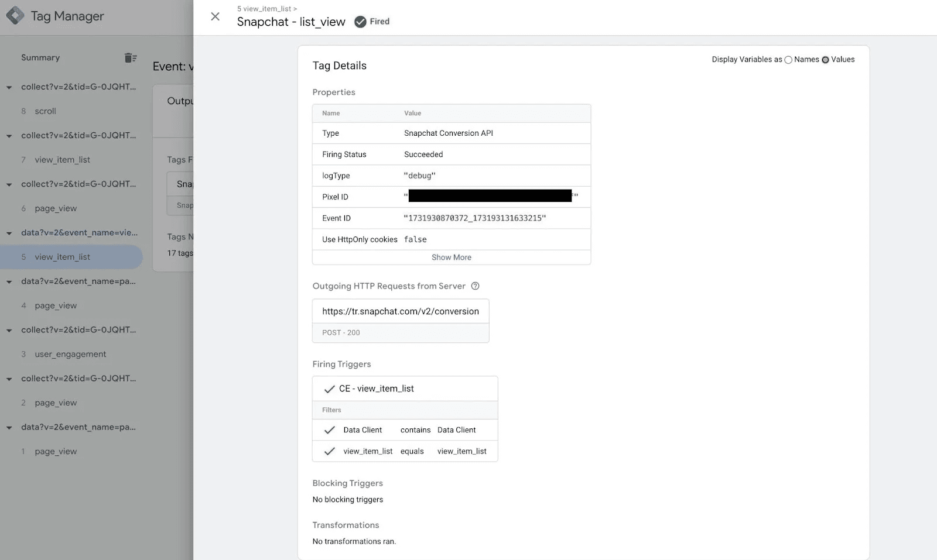Collapse the data?v=2&event_name=vie... request
The width and height of the screenshot is (937, 560).
[x=9, y=233]
